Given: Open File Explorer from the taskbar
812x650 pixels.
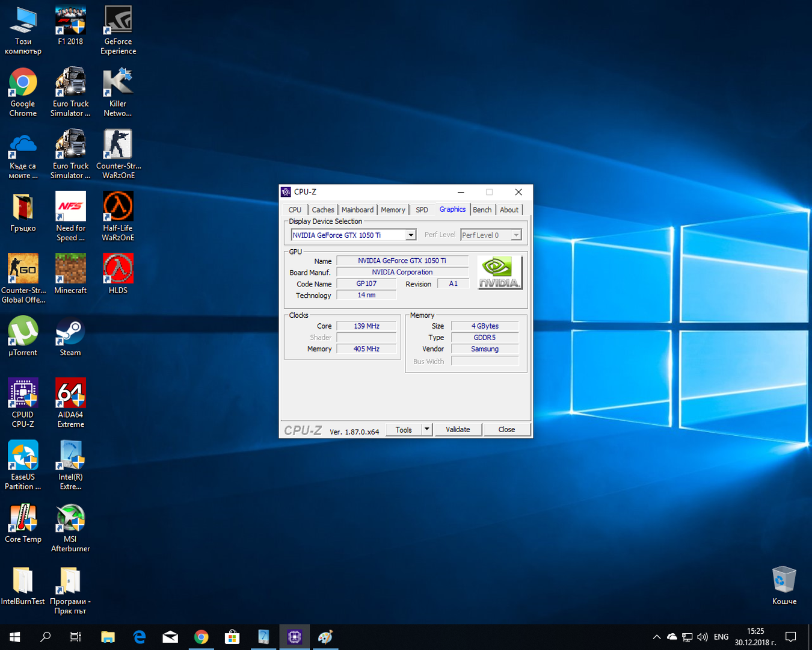Looking at the screenshot, I should [x=108, y=637].
